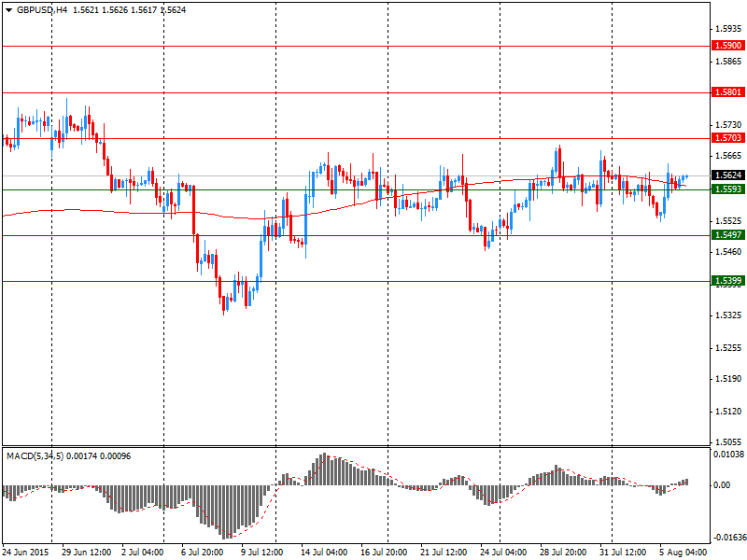This screenshot has width=747, height=560.
Task: Click the MACD values 0.00174 0.00096
Action: point(99,456)
